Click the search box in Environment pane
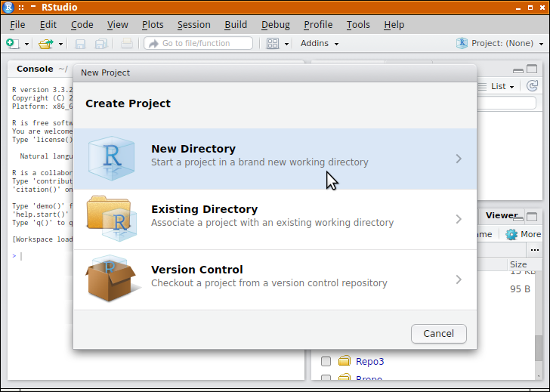Screen dimensions: 550x392 [x=507, y=103]
